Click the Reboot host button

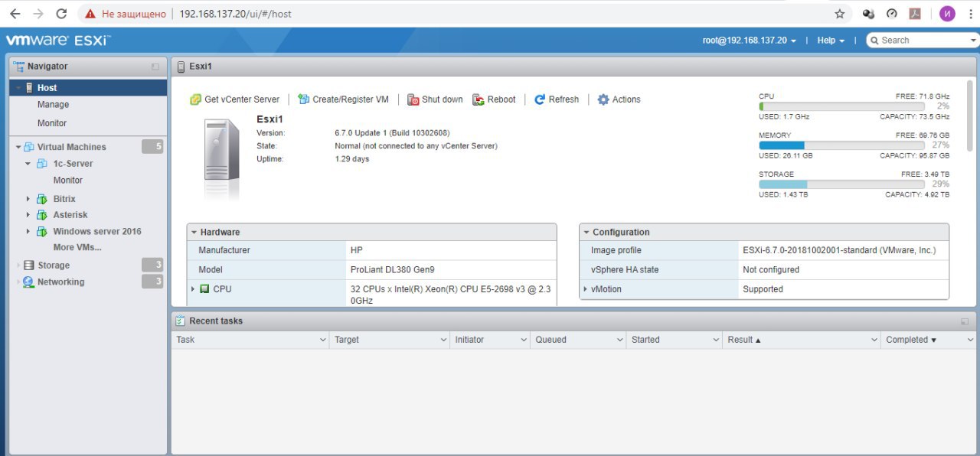[x=494, y=99]
